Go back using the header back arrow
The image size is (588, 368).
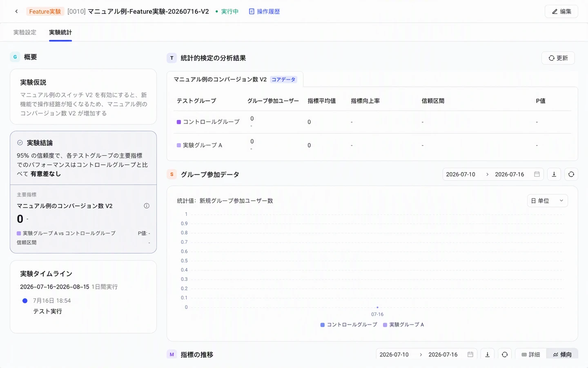(x=16, y=11)
